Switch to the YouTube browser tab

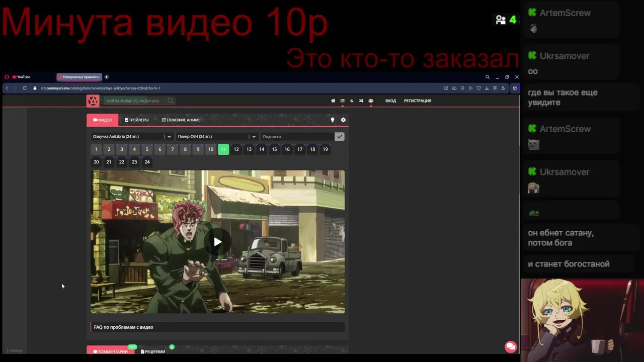pos(21,77)
